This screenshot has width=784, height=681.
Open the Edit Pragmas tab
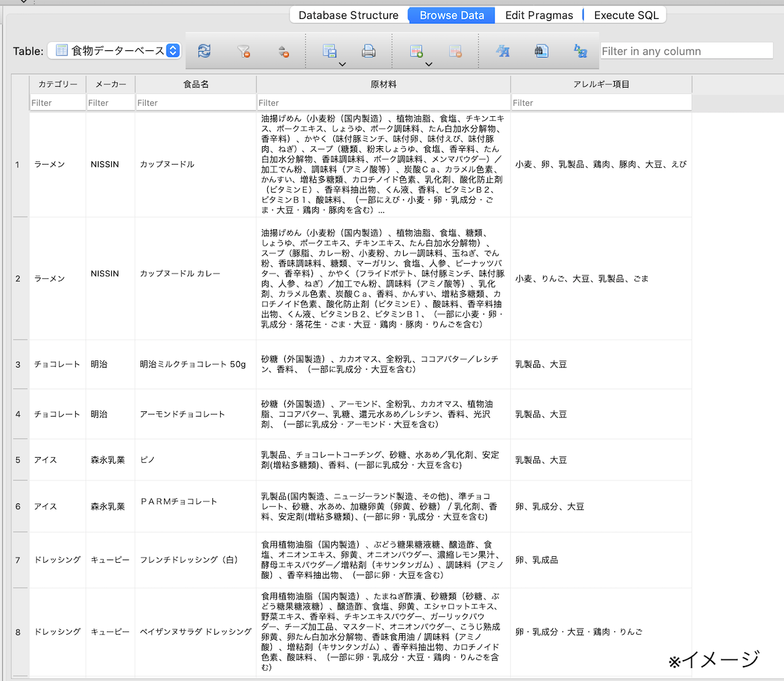[x=539, y=15]
